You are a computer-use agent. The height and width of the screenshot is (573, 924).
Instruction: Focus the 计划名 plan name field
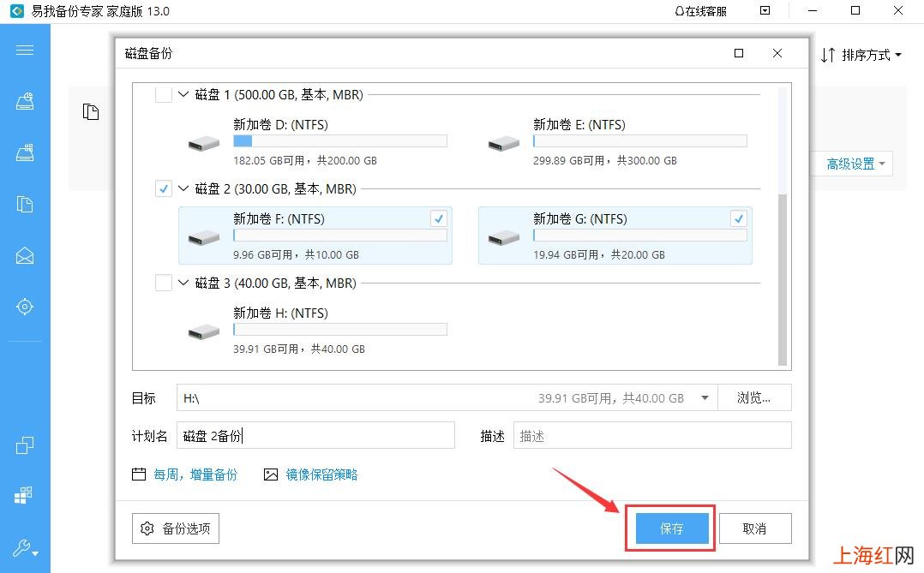pyautogui.click(x=315, y=435)
